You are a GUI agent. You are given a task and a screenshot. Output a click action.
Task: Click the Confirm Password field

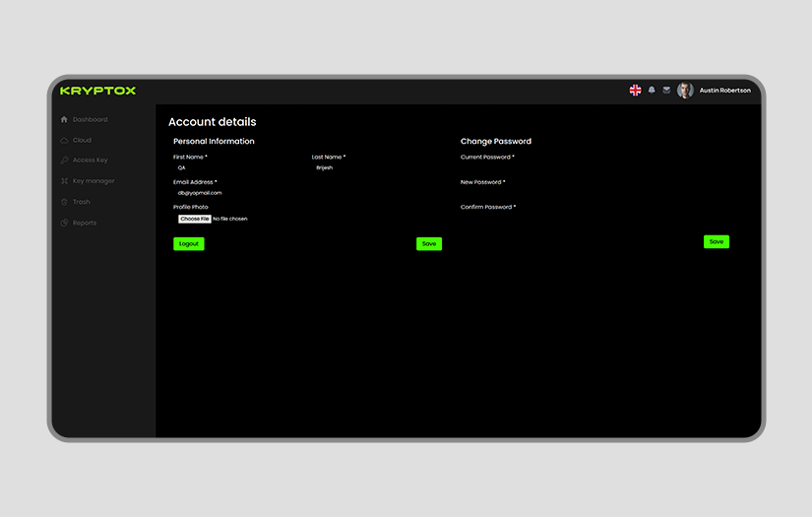click(594, 218)
